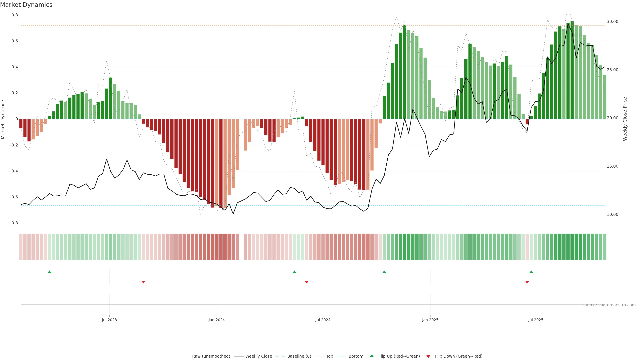Click the 30.00 Weekly Close Price tick
The width and height of the screenshot is (644, 362).
click(612, 21)
